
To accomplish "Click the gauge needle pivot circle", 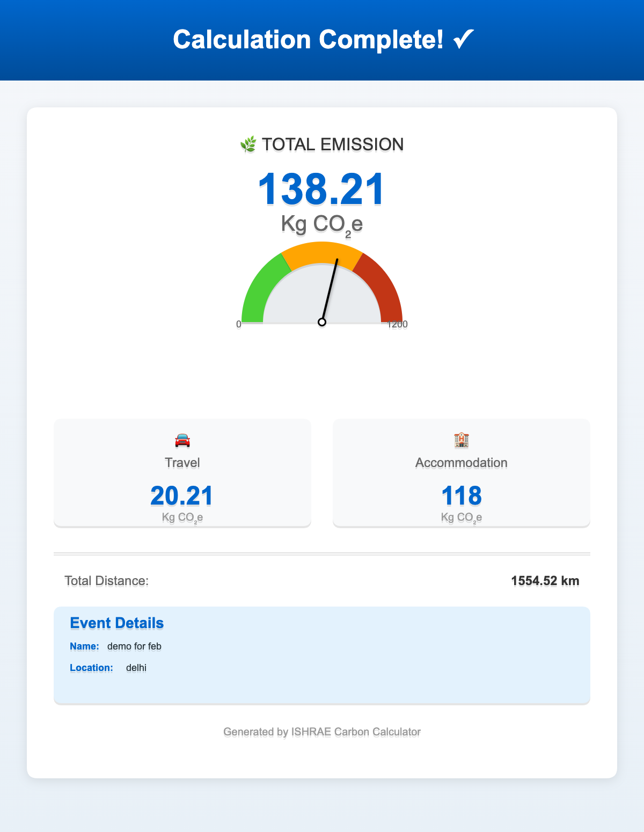I will click(x=322, y=322).
